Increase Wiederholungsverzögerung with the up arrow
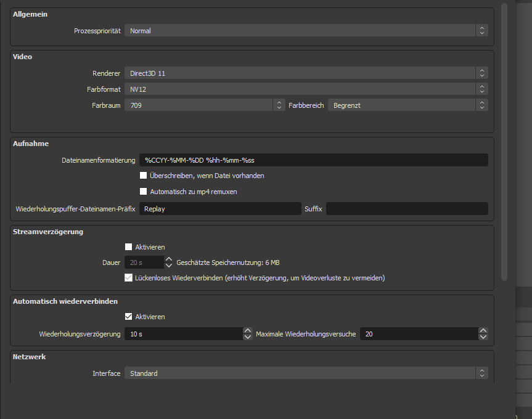 (x=248, y=330)
